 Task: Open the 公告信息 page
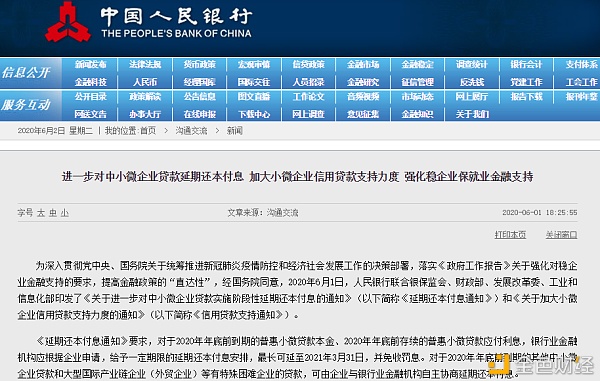tap(199, 96)
